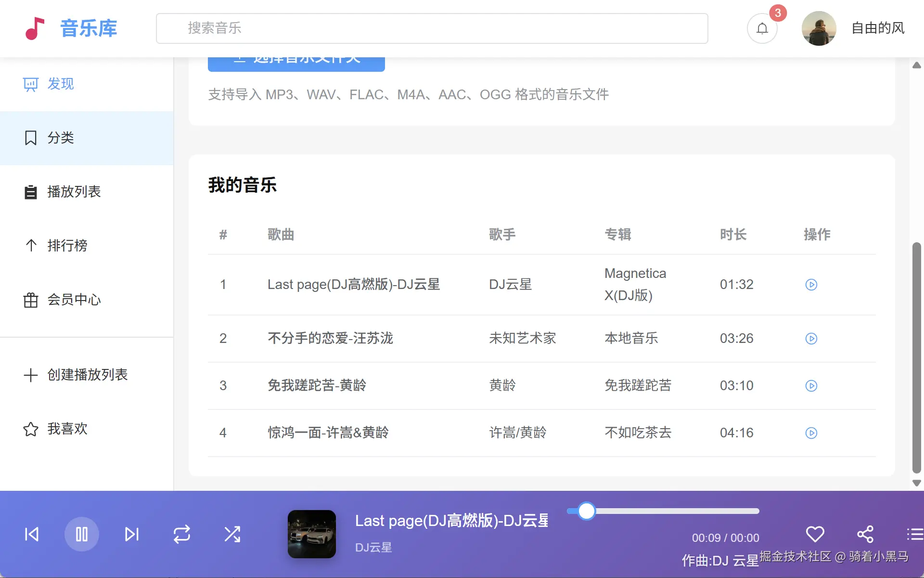Play 惊鸿一面-许嵩&黄龄 using its play icon
The height and width of the screenshot is (578, 924).
pyautogui.click(x=811, y=433)
